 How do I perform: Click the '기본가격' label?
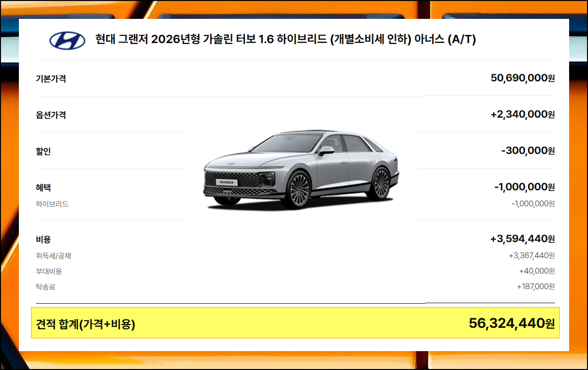pos(51,78)
